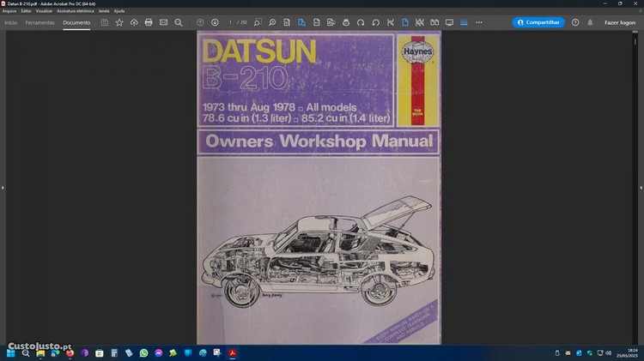Click the Fazer logon link
Viewport: 644px width, 361px height.
tap(620, 22)
